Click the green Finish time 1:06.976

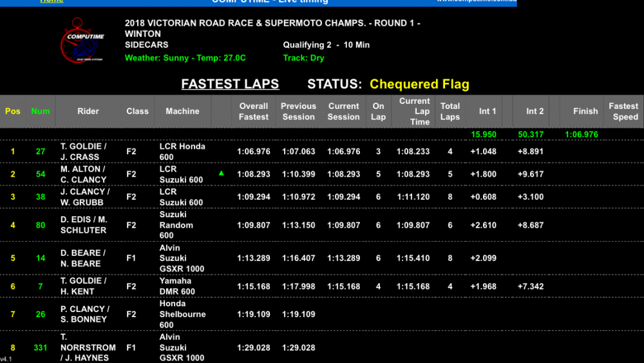[x=581, y=134]
